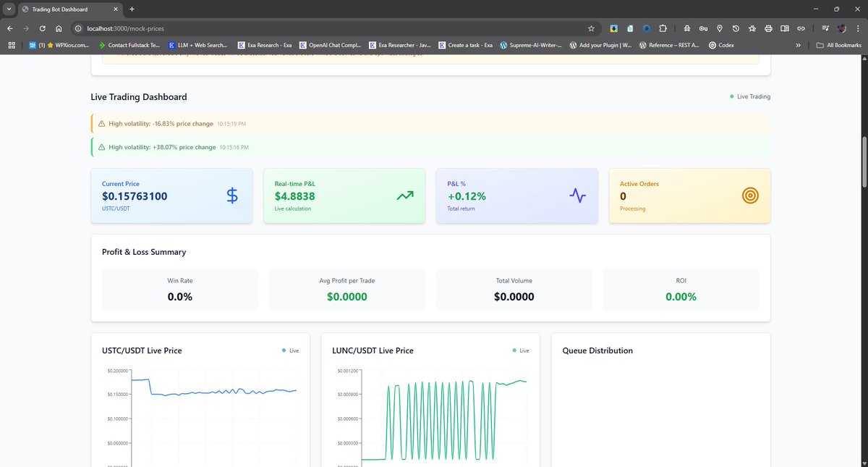The width and height of the screenshot is (868, 467).
Task: Open the browser profile avatar
Action: 842,28
